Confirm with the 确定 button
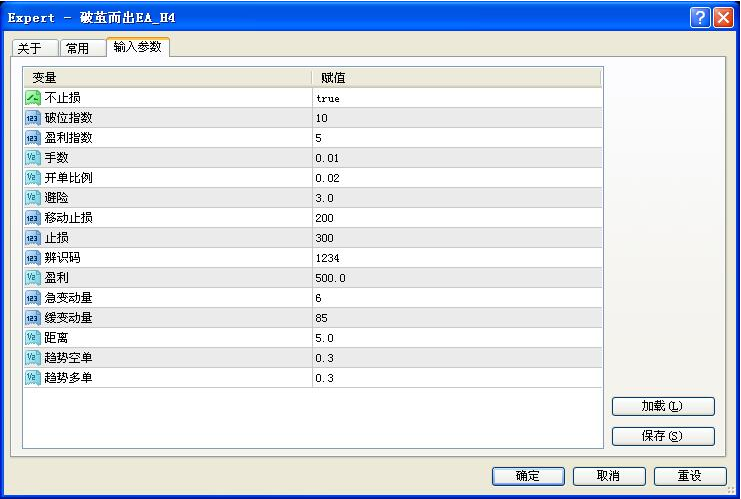The width and height of the screenshot is (741, 499). 528,476
